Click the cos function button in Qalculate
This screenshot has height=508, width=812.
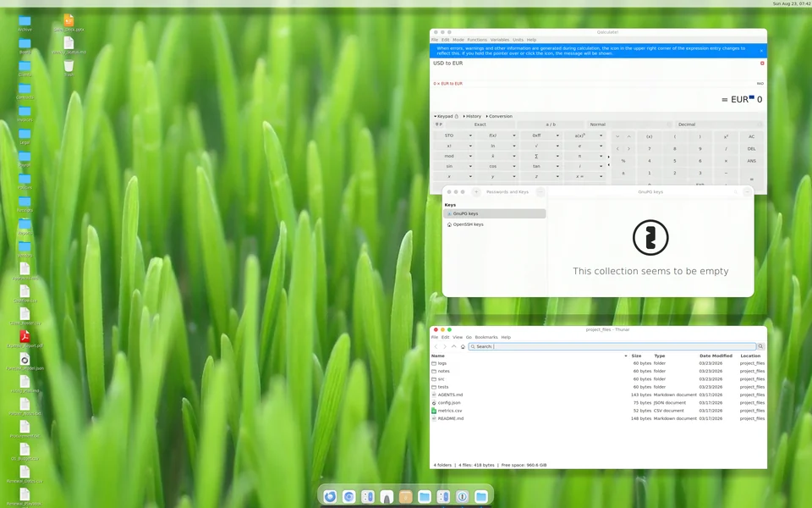coord(493,167)
